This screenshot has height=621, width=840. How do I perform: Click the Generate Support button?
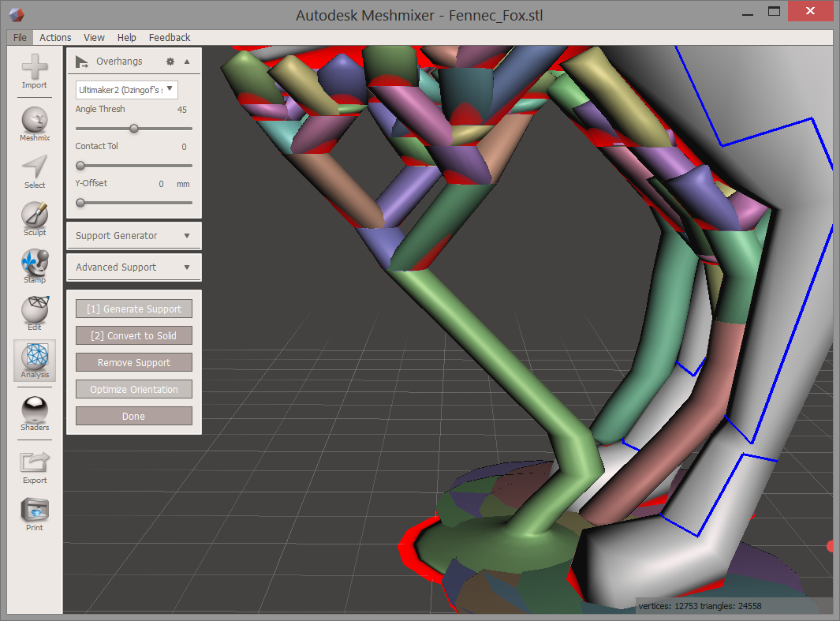pos(134,309)
